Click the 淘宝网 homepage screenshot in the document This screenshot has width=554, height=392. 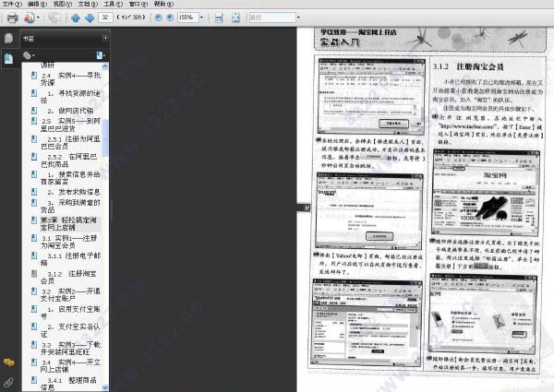click(x=486, y=193)
